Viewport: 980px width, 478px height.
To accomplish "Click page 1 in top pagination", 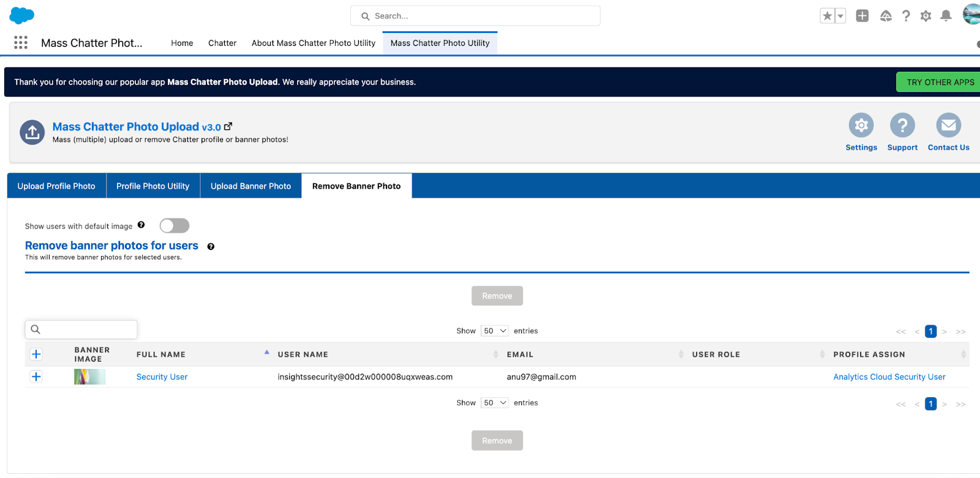I will click(930, 332).
